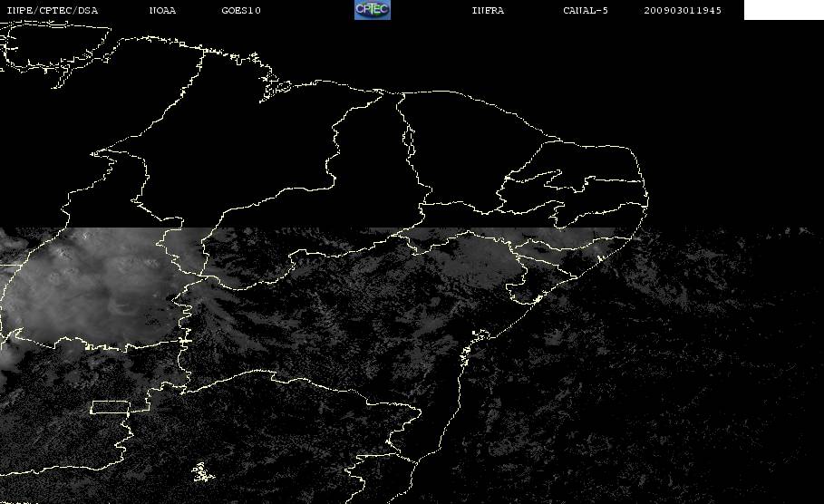Select the INPE/CPTEC/DSA header label
This screenshot has height=504, width=824.
52,11
